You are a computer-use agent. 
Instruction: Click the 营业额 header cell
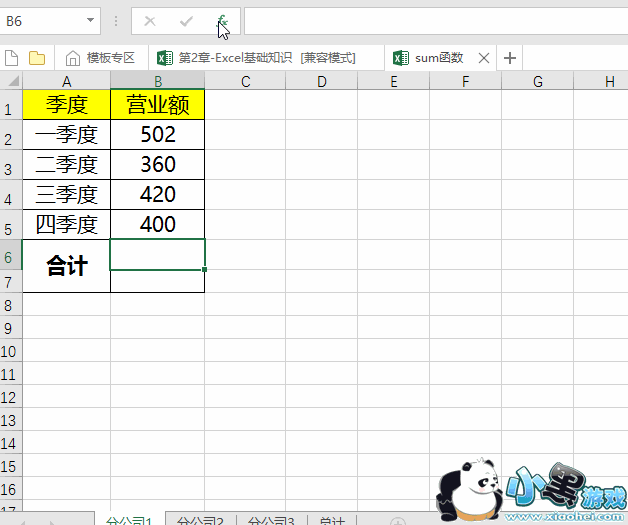[x=158, y=105]
